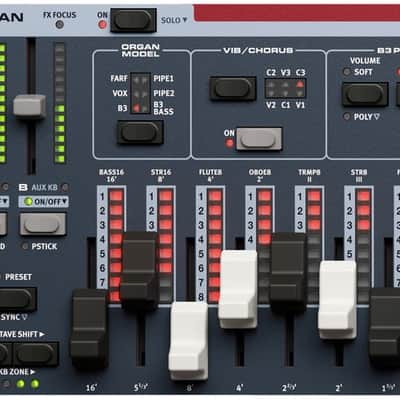Click the C2 vibrato/chorus LED
Viewport: 400px width, 400px height.
(271, 84)
